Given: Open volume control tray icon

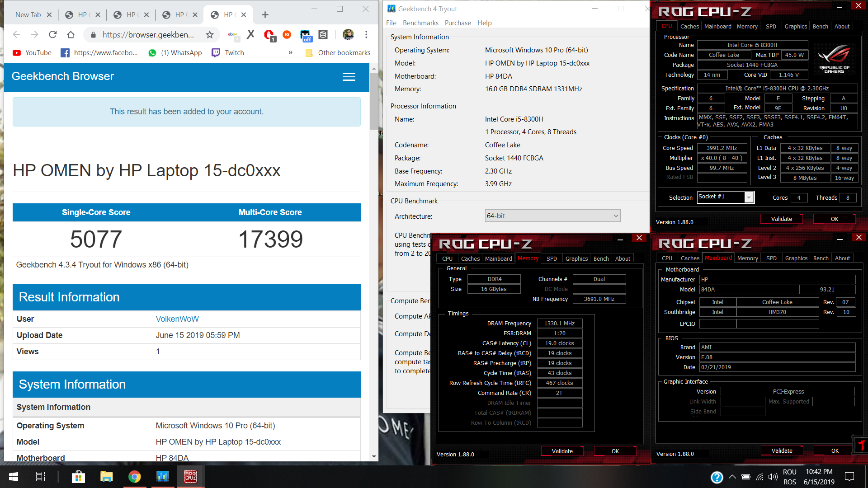Looking at the screenshot, I should click(x=773, y=477).
